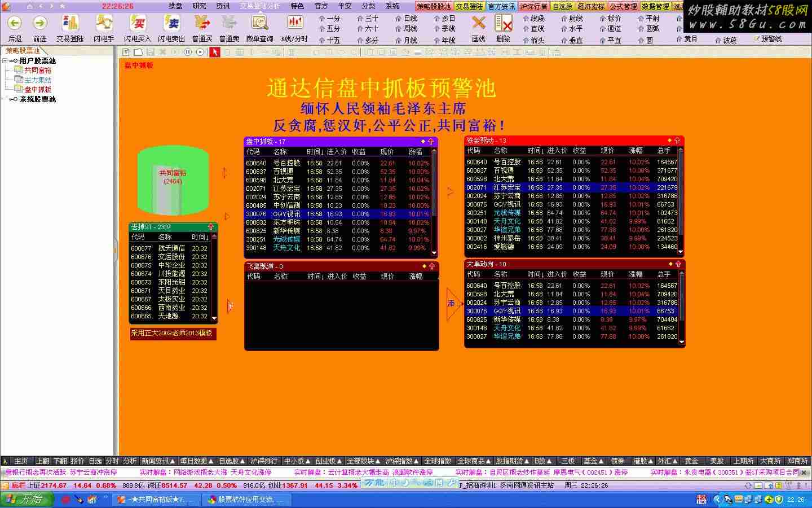Switch to the 公式管理 tab
The height and width of the screenshot is (508, 812).
(x=624, y=7)
